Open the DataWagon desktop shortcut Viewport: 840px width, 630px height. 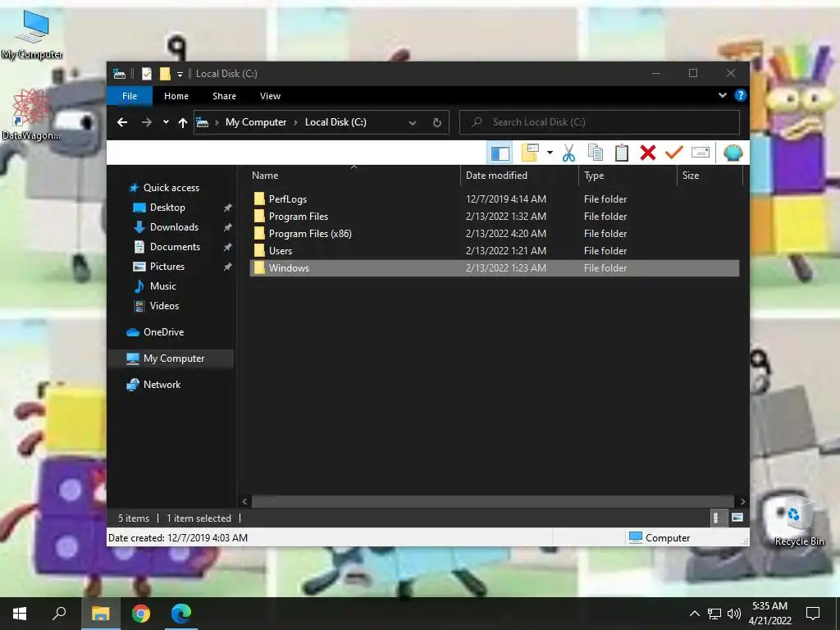click(31, 115)
